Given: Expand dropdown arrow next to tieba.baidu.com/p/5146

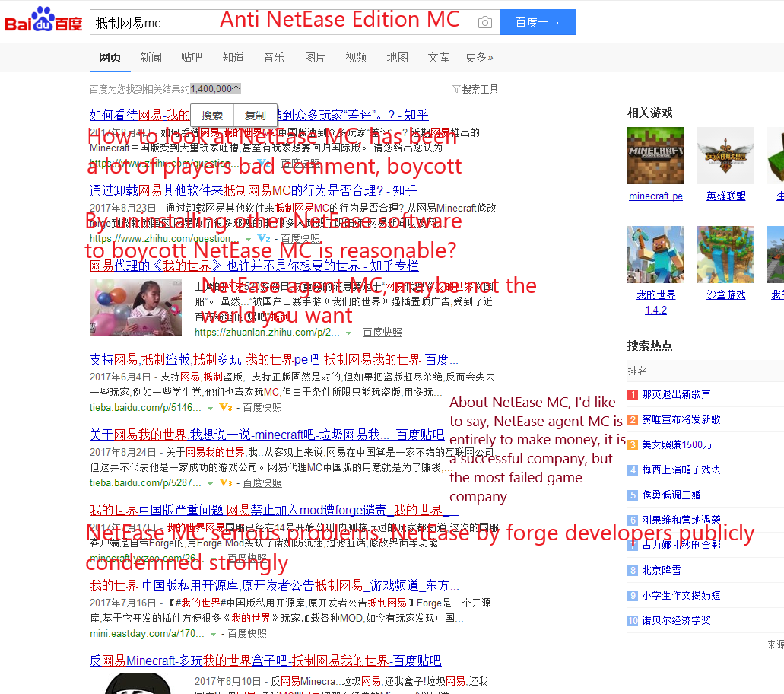Looking at the screenshot, I should (x=210, y=409).
